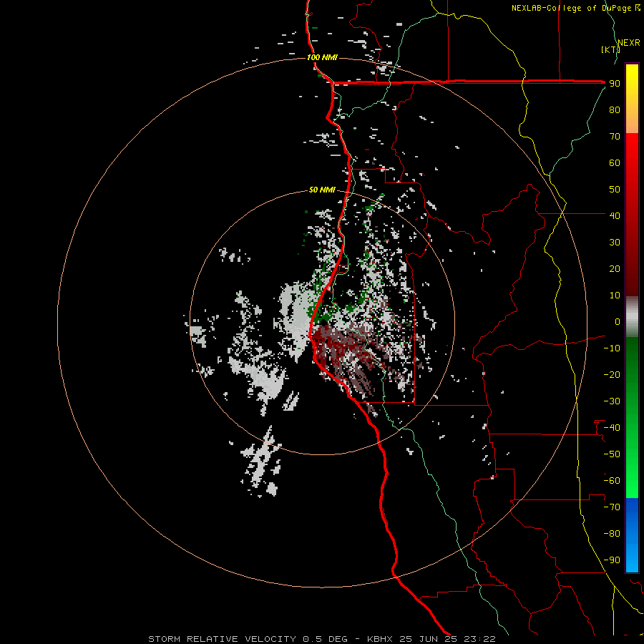Click the "23:22" timestamp in the caption

coord(479,639)
